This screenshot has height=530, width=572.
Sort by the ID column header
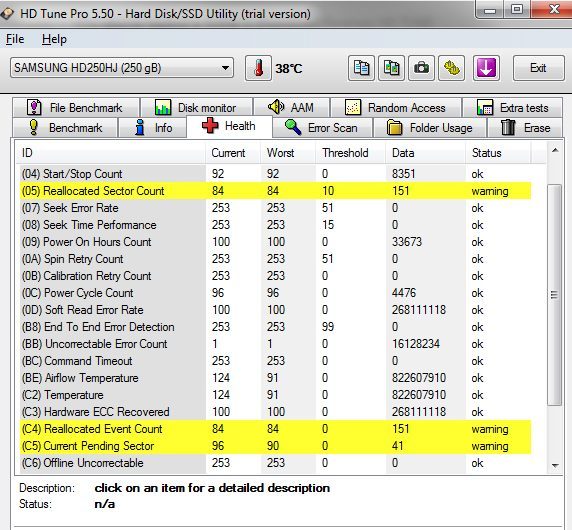click(111, 153)
